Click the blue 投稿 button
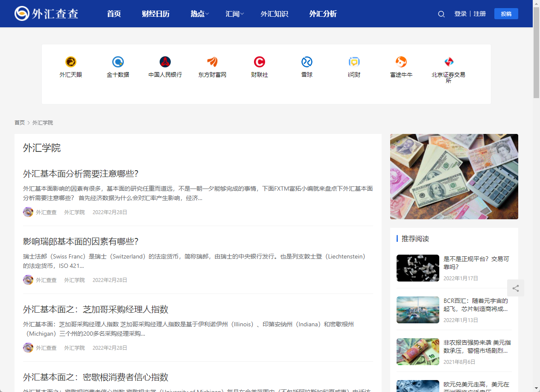Image resolution: width=540 pixels, height=392 pixels. [x=506, y=13]
